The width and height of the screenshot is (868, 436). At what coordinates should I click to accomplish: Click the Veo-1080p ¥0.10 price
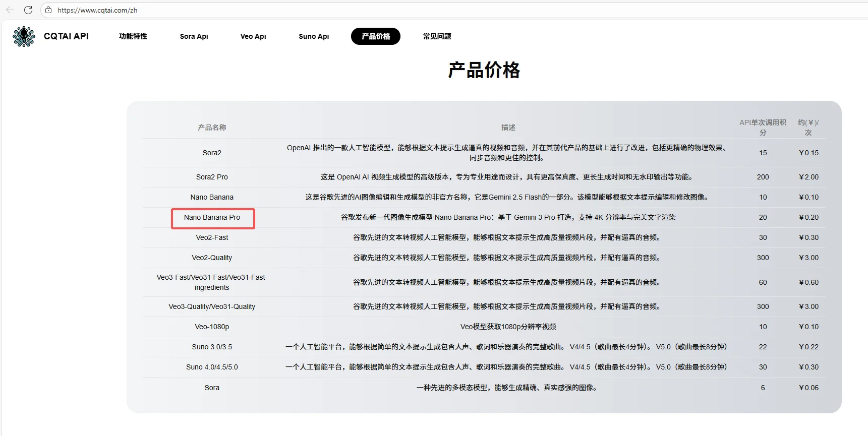click(x=809, y=327)
